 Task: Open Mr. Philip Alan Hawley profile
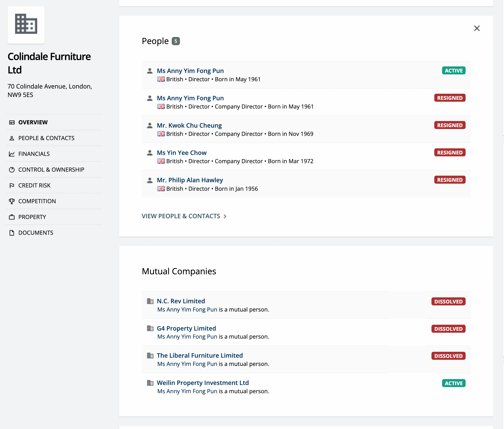click(x=190, y=180)
